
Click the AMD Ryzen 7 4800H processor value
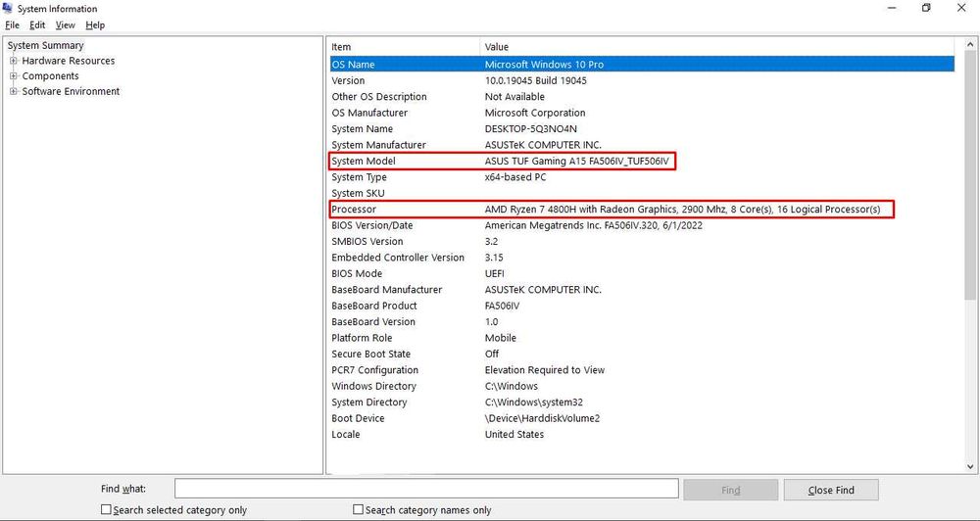pos(682,210)
